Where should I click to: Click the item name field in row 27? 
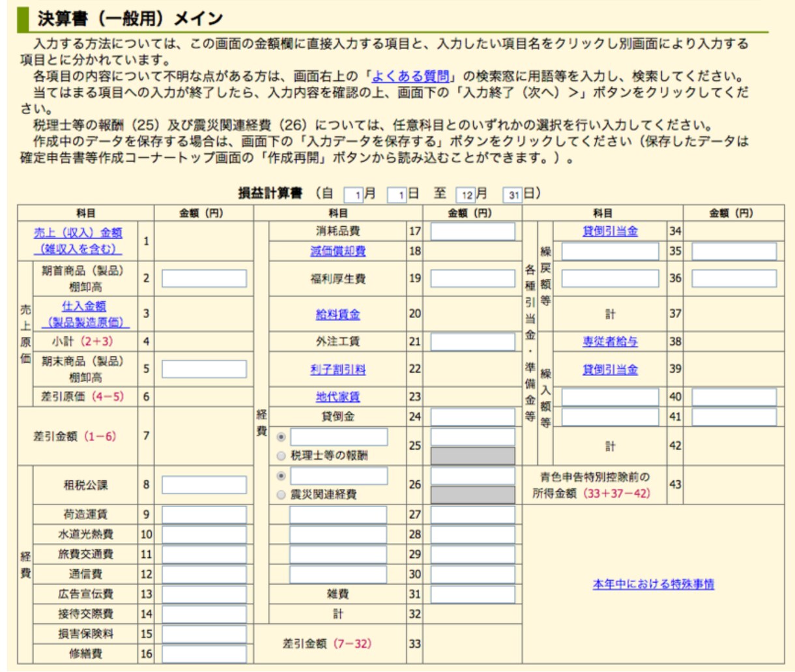(338, 514)
